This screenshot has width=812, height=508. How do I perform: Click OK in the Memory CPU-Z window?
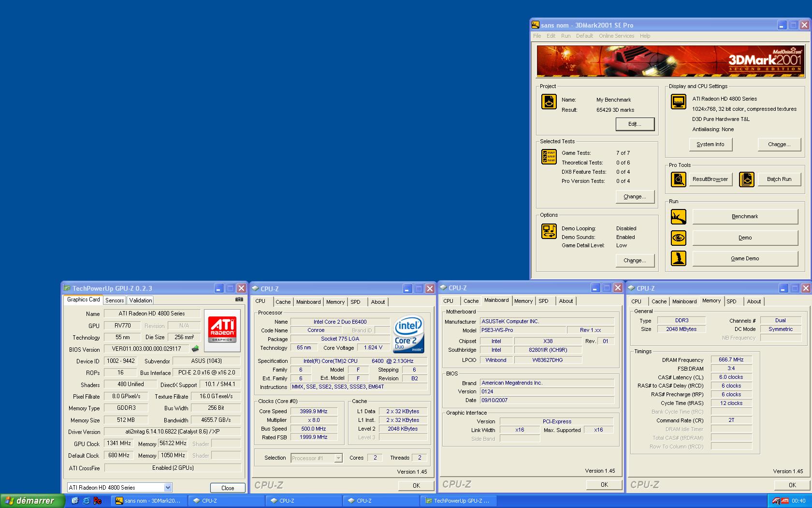click(x=792, y=485)
